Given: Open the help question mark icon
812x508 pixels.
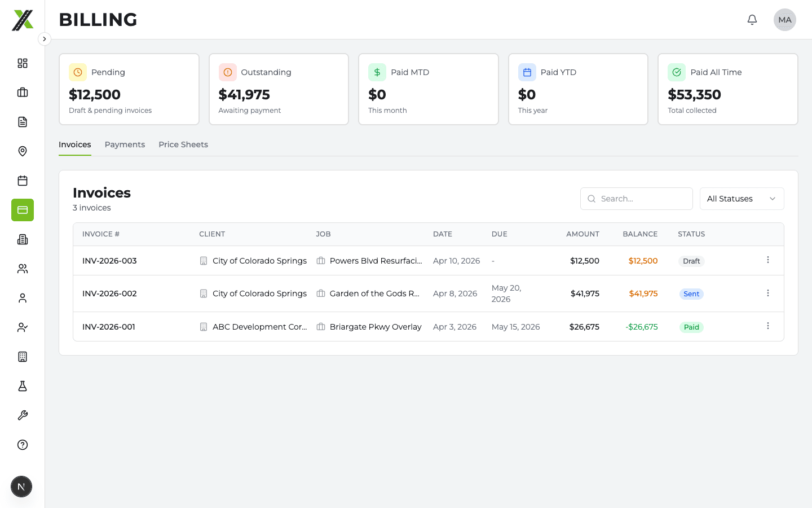Looking at the screenshot, I should pyautogui.click(x=23, y=445).
